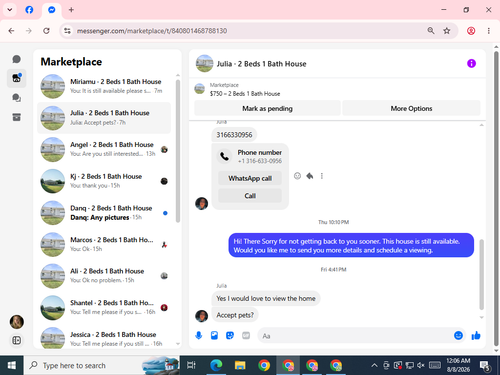Open Julia - 2 Beds 1 Bath House chat
500x375 pixels.
tap(104, 118)
